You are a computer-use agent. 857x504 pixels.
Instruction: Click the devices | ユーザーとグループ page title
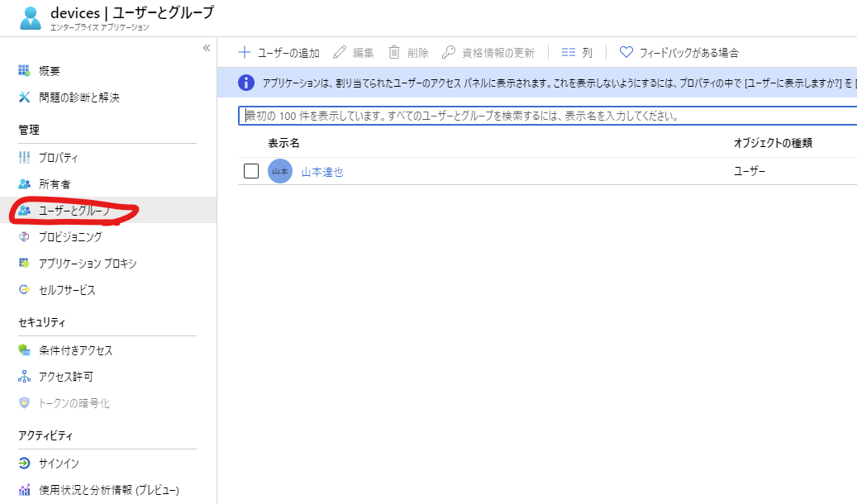coord(132,12)
